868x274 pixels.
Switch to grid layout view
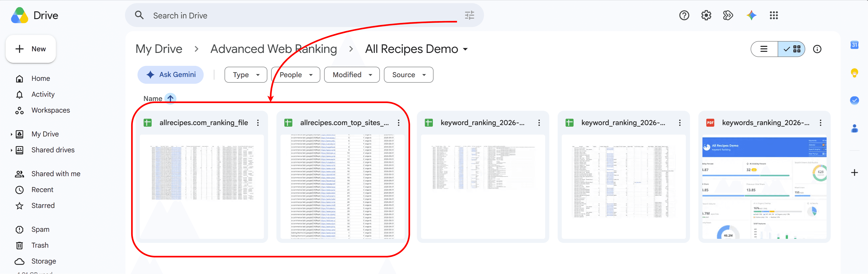(x=792, y=49)
